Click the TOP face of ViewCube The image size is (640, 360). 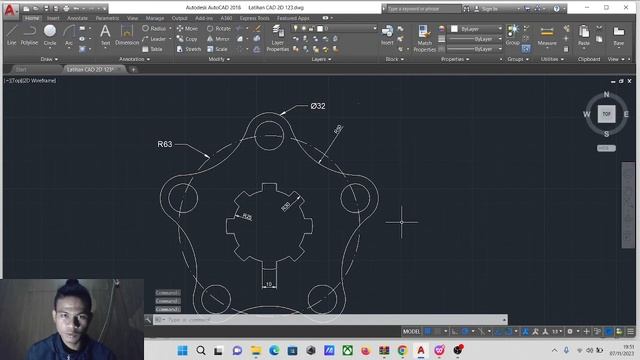coord(607,114)
